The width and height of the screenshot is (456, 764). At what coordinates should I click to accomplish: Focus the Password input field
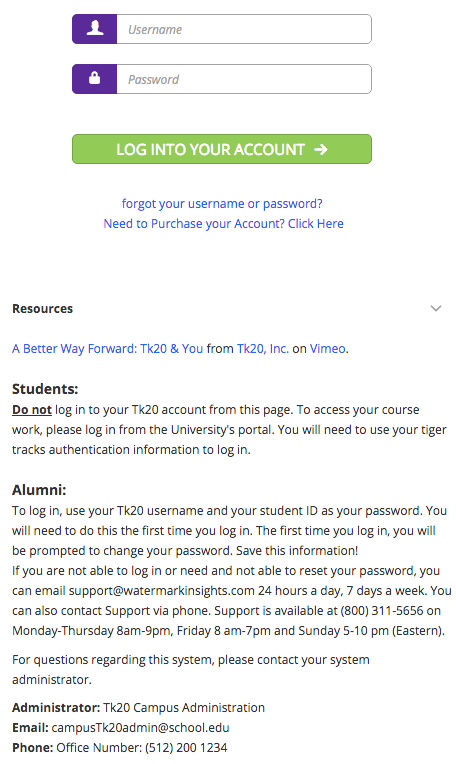244,79
